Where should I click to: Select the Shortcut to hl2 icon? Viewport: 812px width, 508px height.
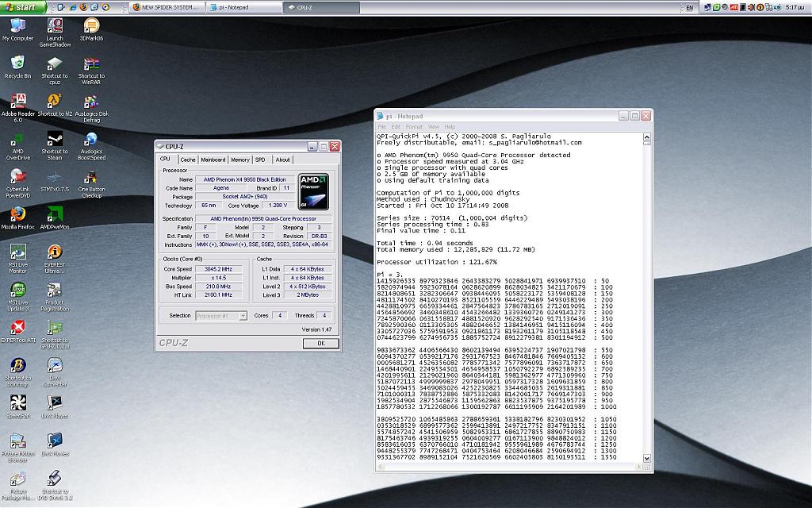tap(55, 106)
